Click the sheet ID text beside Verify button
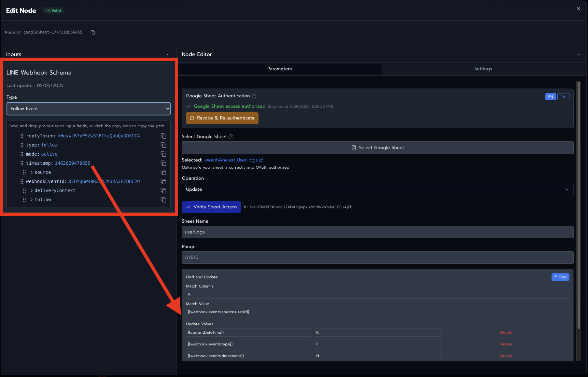This screenshot has height=377, width=588. click(x=298, y=207)
